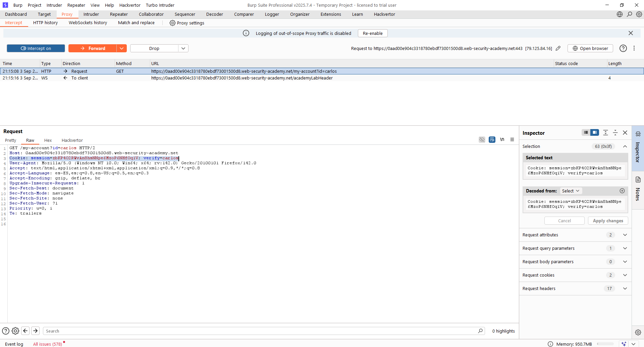Click the memory usage progress bar
This screenshot has width=644, height=347.
click(605, 344)
